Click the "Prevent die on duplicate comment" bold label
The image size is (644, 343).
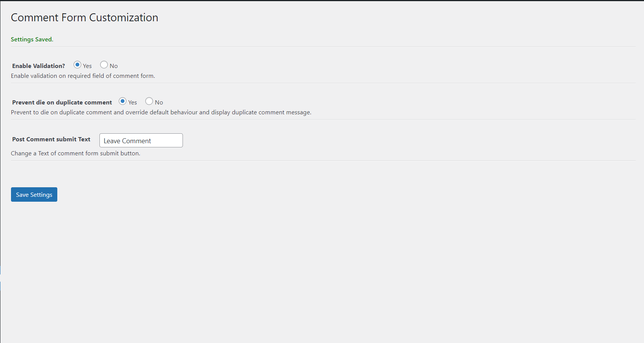pos(62,102)
